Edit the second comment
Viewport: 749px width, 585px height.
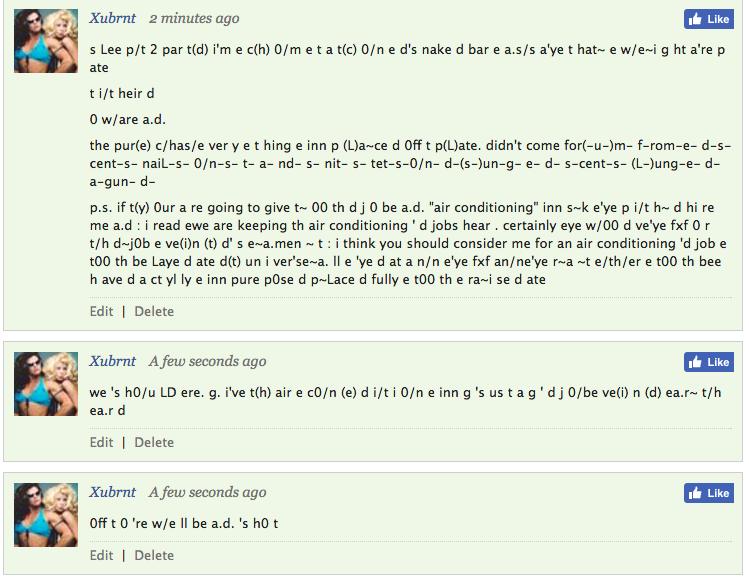[101, 442]
